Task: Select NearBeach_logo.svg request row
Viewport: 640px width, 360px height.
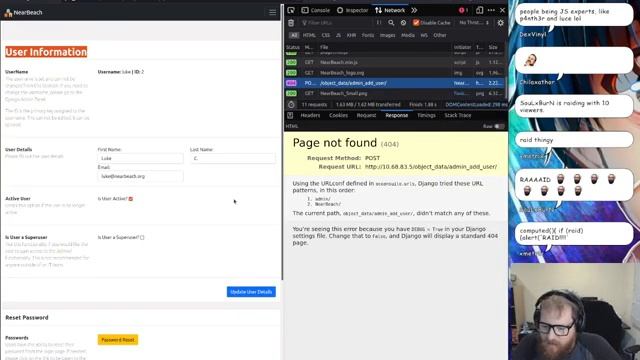Action: coord(395,73)
